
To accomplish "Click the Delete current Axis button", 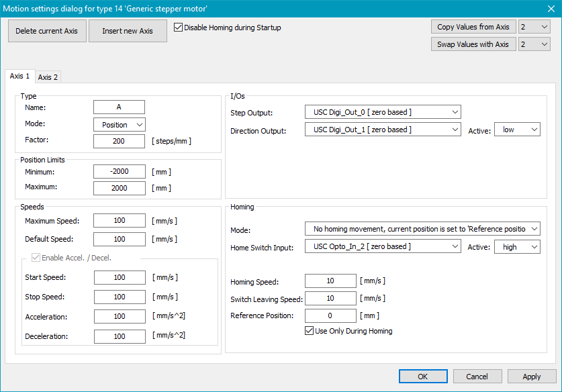I will [47, 31].
